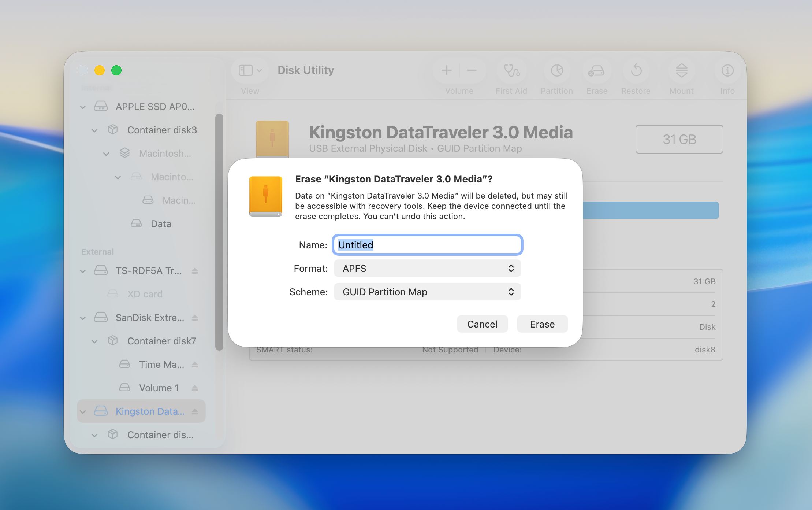Click the External section label
The height and width of the screenshot is (510, 812).
click(98, 252)
